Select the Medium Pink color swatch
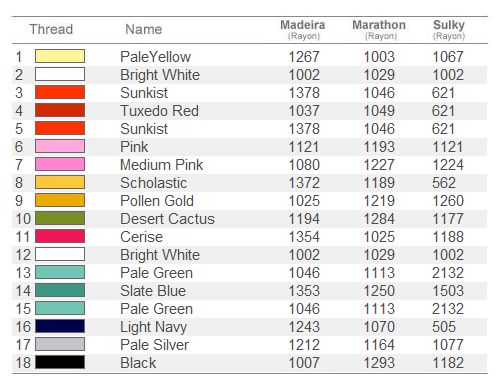Image resolution: width=500 pixels, height=384 pixels. (x=60, y=164)
